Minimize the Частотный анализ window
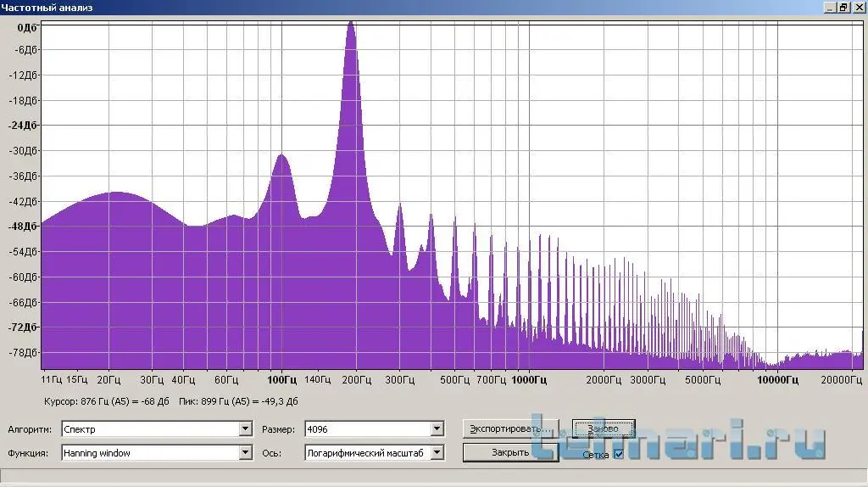The image size is (868, 487). [830, 8]
